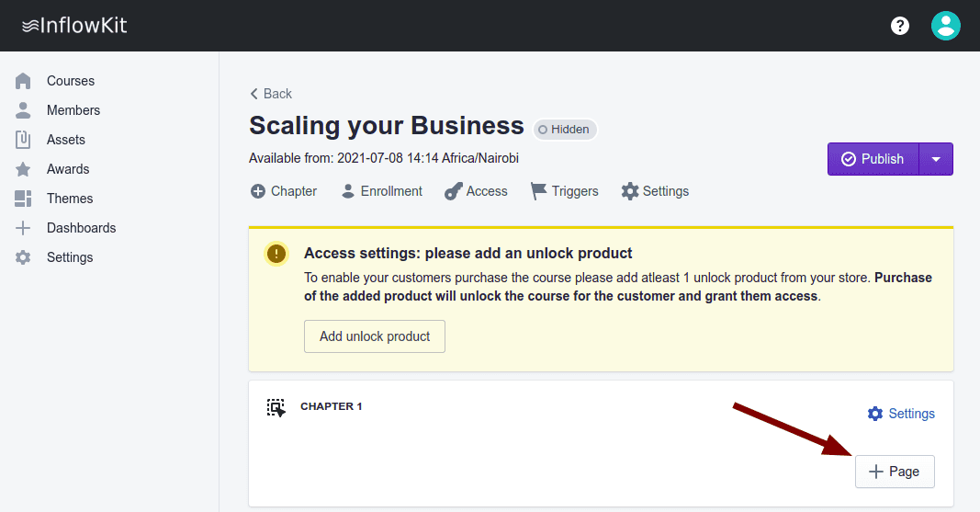Click the Hidden status badge
Image resolution: width=980 pixels, height=512 pixels.
565,130
